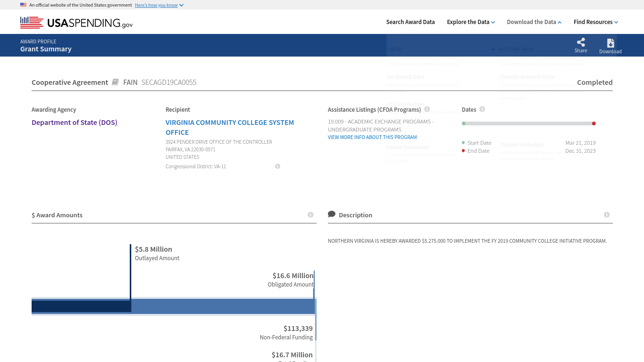
Task: Click the award description paragraph text
Action: point(467,241)
